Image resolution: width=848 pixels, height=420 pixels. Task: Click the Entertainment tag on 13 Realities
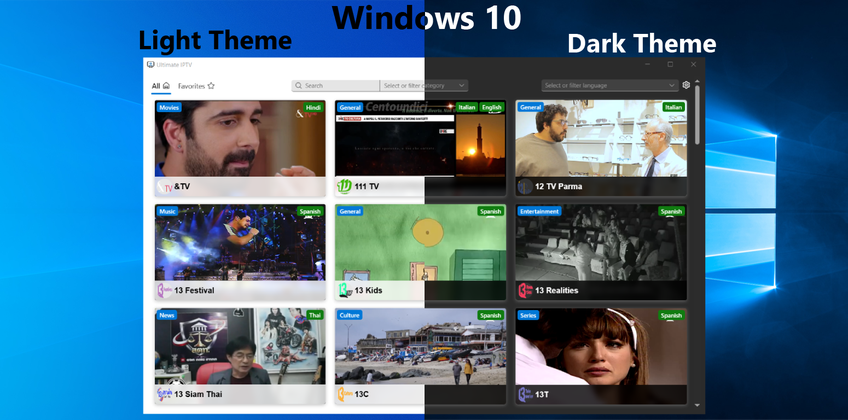(x=539, y=211)
